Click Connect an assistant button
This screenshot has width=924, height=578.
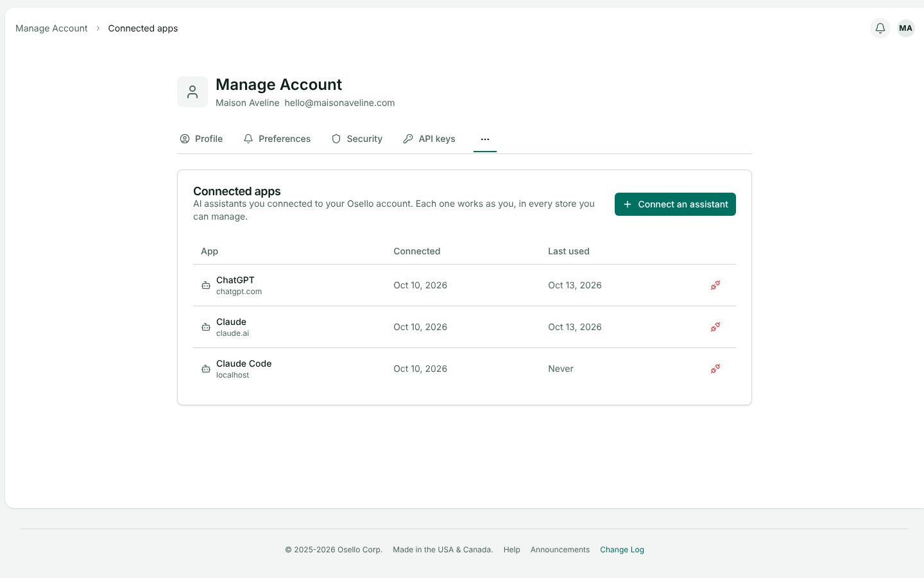tap(675, 204)
